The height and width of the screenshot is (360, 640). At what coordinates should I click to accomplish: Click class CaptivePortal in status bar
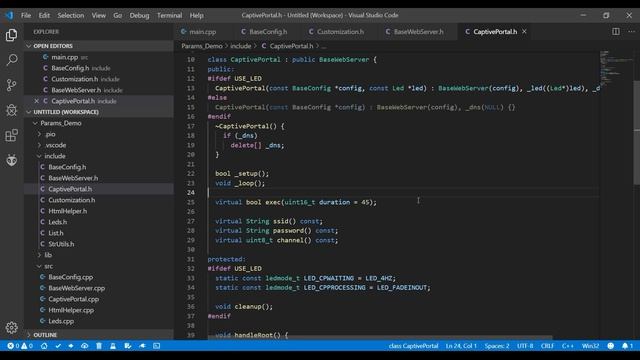pos(413,346)
